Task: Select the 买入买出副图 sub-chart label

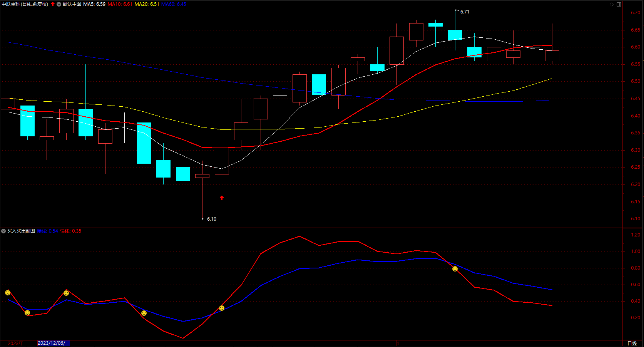Action: click(x=21, y=231)
